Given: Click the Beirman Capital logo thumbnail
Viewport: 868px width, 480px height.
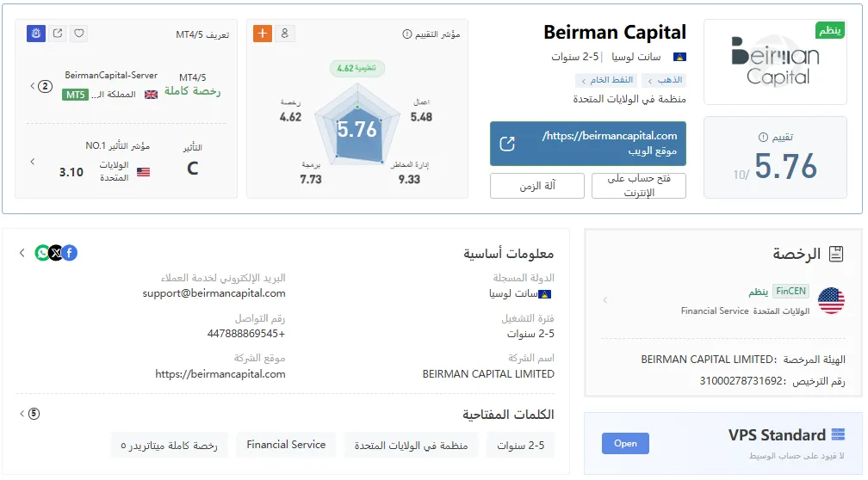Looking at the screenshot, I should [x=775, y=62].
